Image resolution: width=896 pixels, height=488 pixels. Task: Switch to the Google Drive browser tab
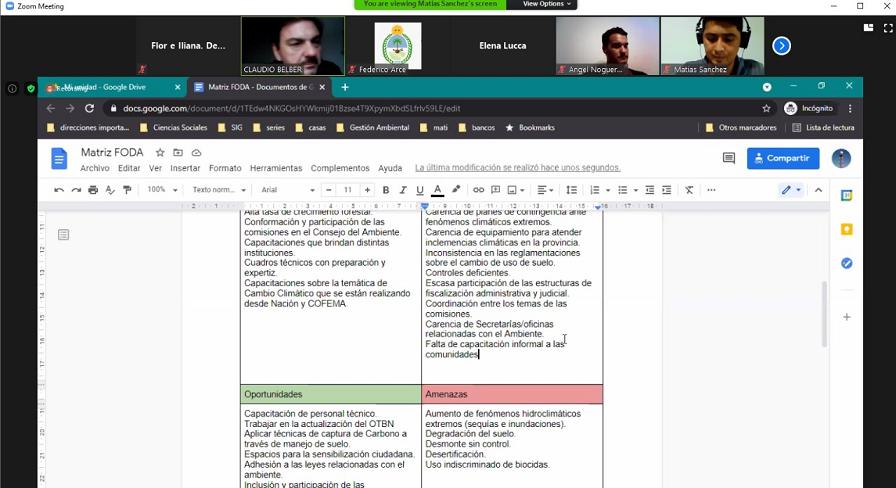click(x=113, y=87)
